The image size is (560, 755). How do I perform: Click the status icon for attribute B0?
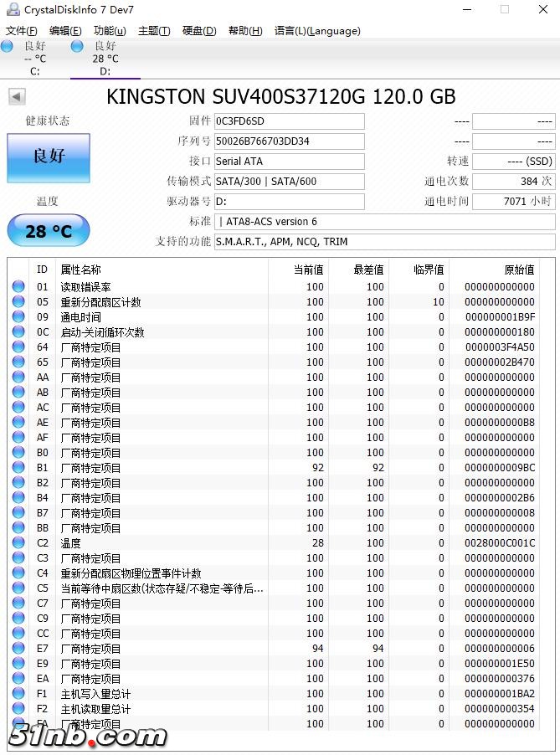(x=18, y=452)
